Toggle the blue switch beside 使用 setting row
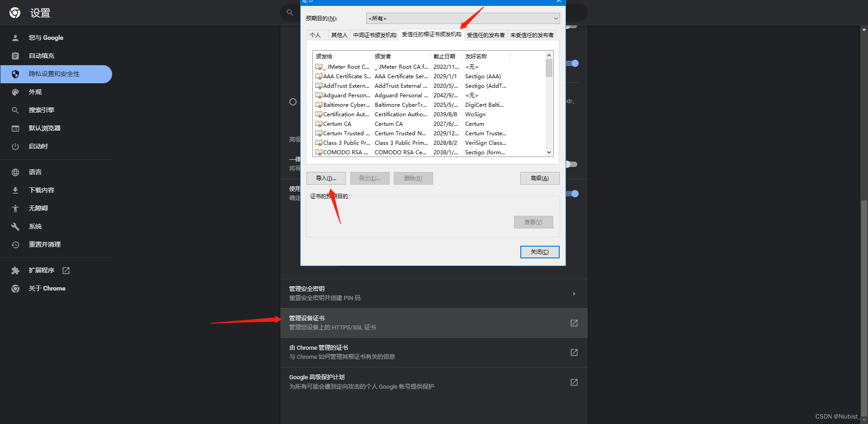The image size is (868, 424). coord(573,194)
